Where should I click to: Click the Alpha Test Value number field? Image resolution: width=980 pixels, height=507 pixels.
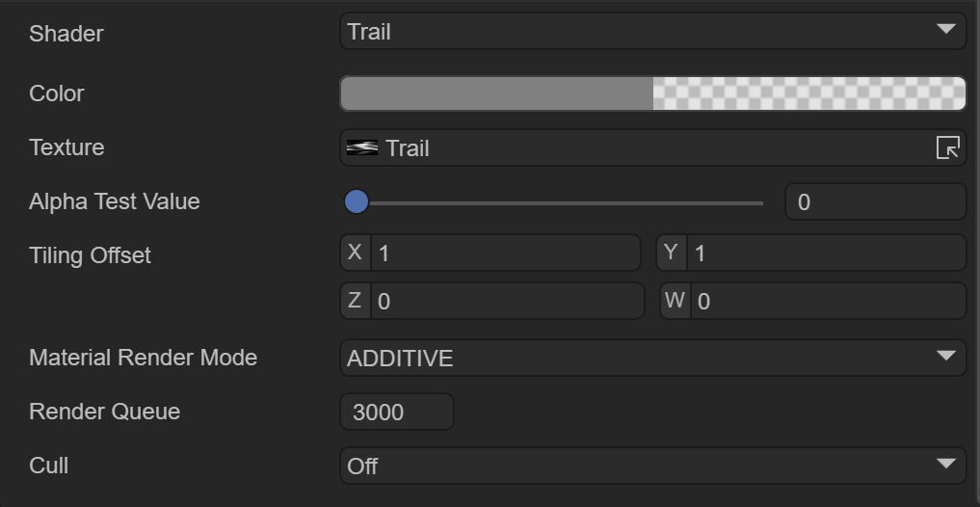tap(875, 202)
